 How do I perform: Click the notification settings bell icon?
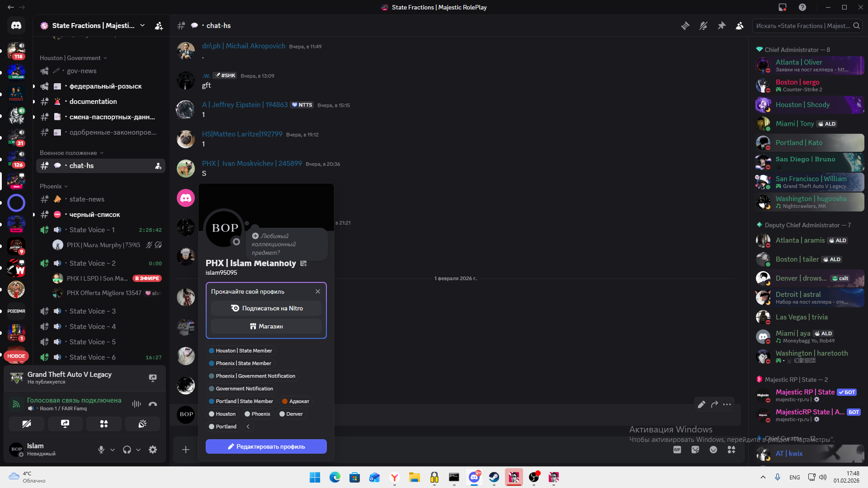pyautogui.click(x=703, y=26)
